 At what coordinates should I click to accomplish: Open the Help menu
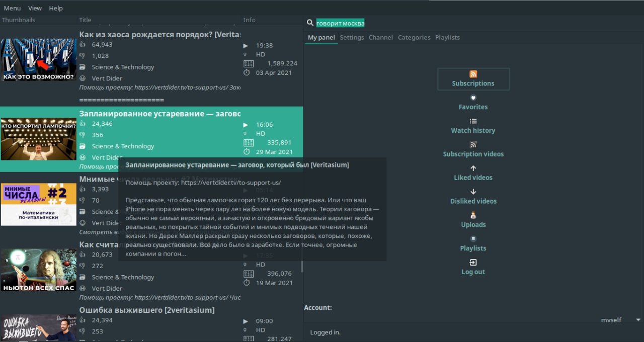(x=56, y=8)
